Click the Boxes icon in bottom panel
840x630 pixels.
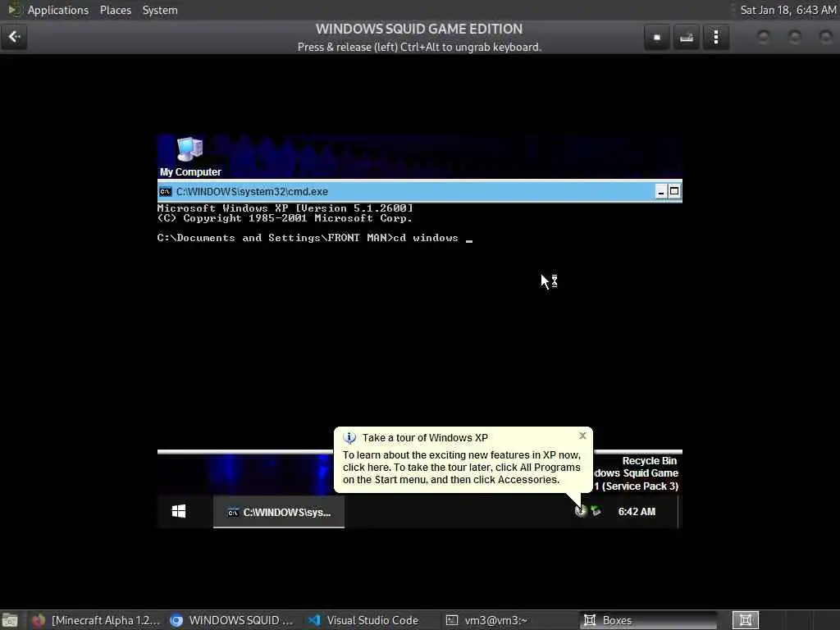pos(590,620)
